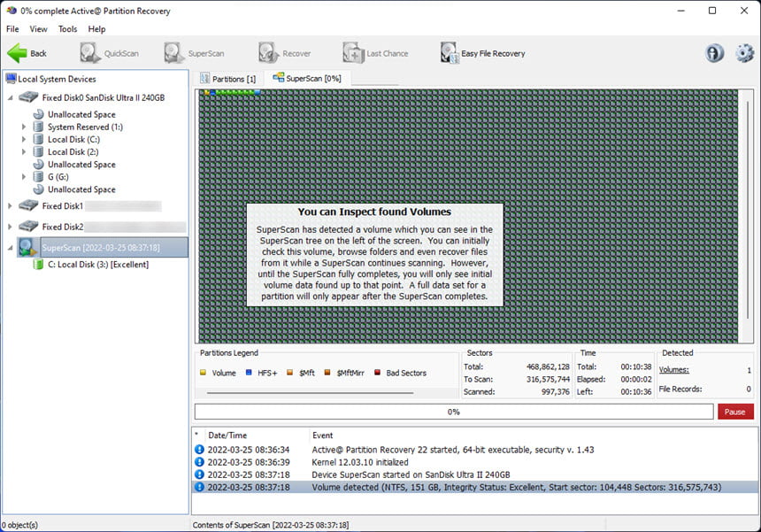Expand the Fixed Disk2 node

11,227
